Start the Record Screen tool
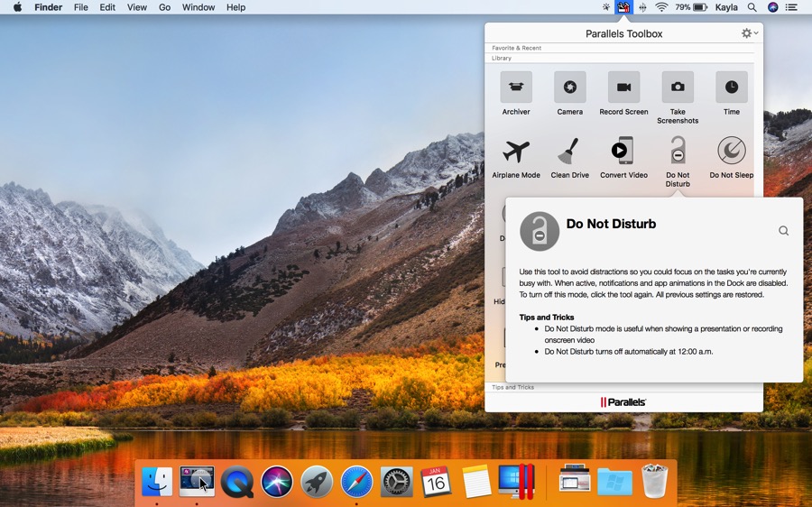Image resolution: width=812 pixels, height=507 pixels. 623,88
